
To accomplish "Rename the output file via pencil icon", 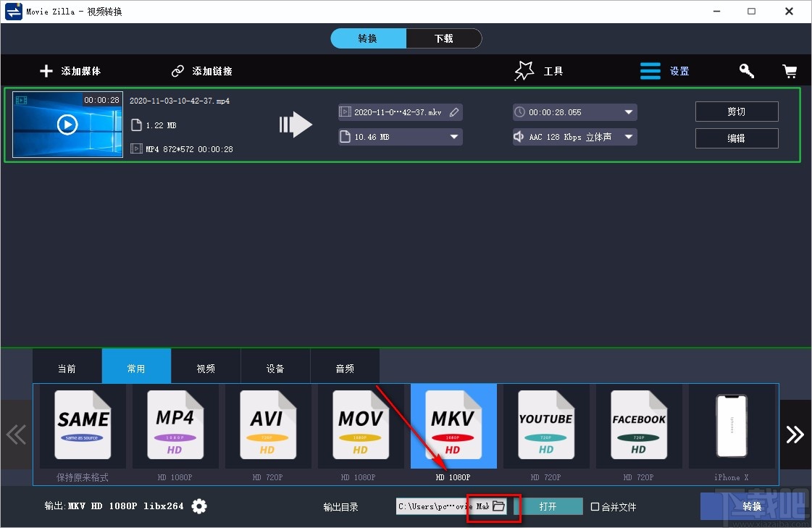I will [453, 112].
